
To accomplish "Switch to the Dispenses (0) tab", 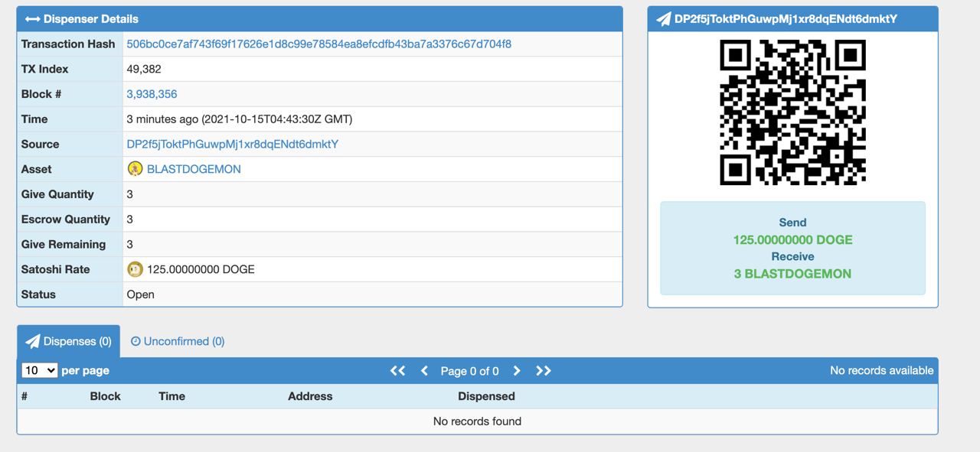I will [x=69, y=341].
